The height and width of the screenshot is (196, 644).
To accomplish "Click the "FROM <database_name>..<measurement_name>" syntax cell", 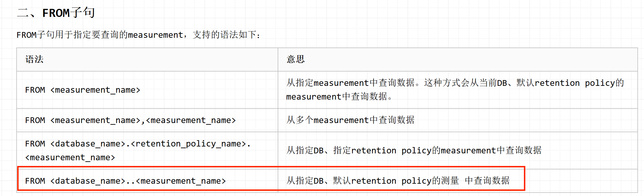I will click(125, 181).
